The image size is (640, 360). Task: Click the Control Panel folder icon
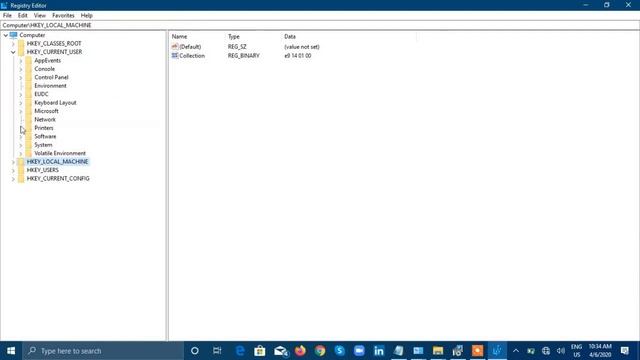[x=28, y=78]
